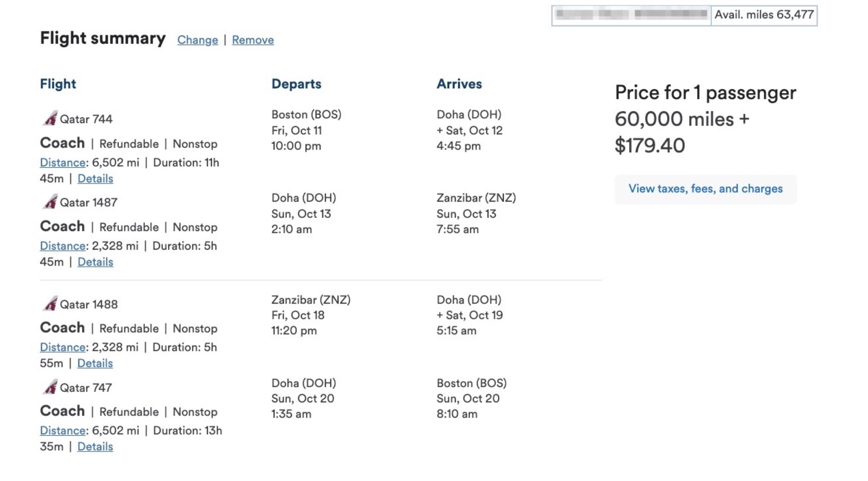Viewport: 868px width, 481px height.
Task: Click the Change link beside Flight summary
Action: [x=198, y=40]
